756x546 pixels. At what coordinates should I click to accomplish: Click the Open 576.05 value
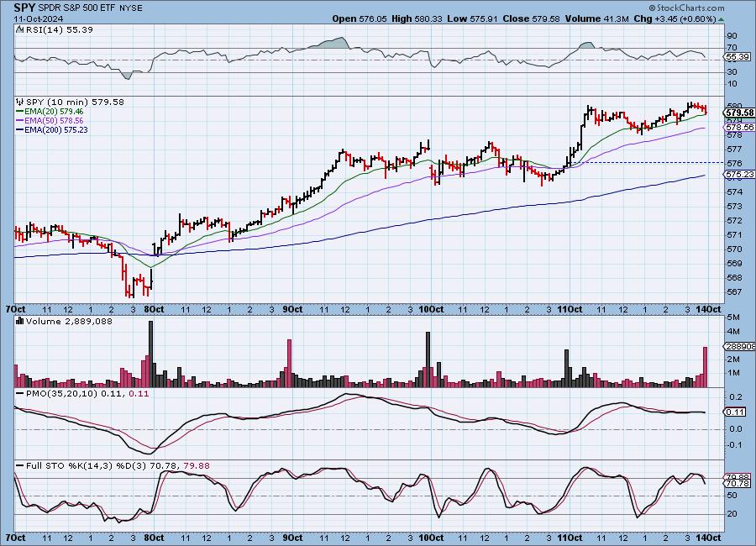pyautogui.click(x=360, y=18)
